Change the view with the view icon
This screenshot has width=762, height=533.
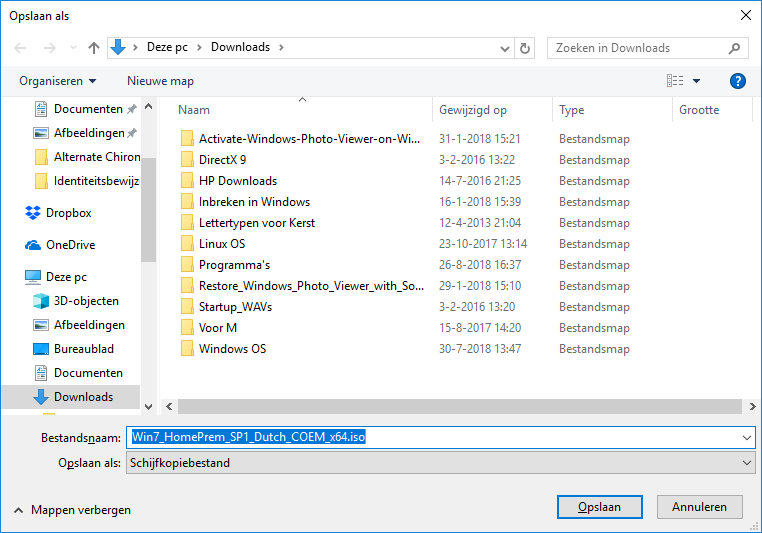point(675,81)
